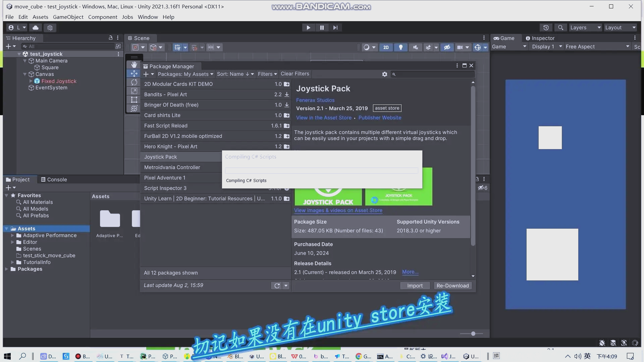This screenshot has height=362, width=644.
Task: Open Windows Start menu
Action: tap(7, 356)
